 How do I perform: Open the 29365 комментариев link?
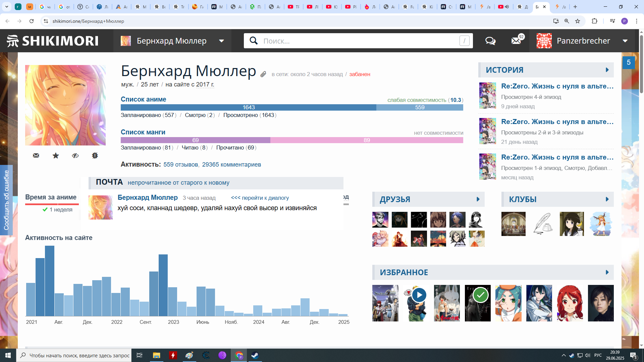coord(231,165)
